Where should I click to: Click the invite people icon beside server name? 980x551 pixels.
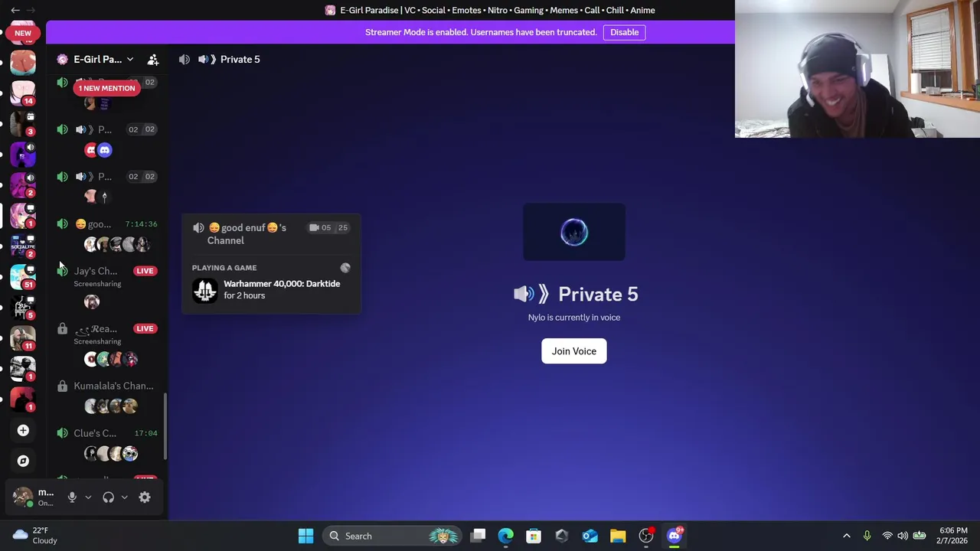coord(153,59)
